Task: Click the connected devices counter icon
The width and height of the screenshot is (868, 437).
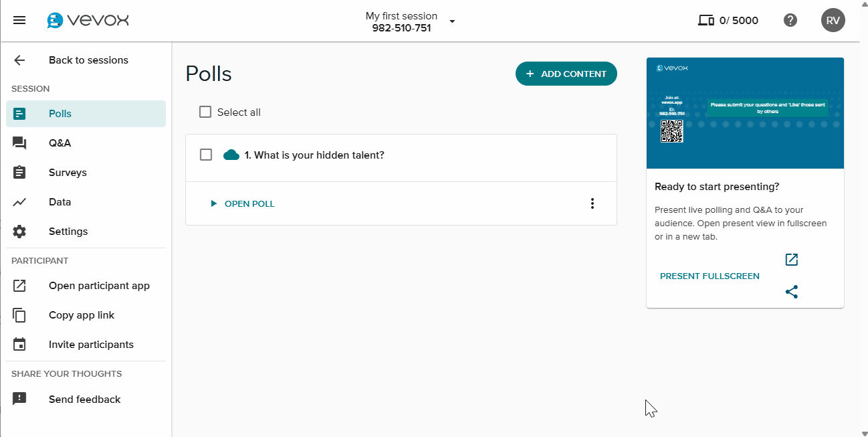Action: click(706, 20)
